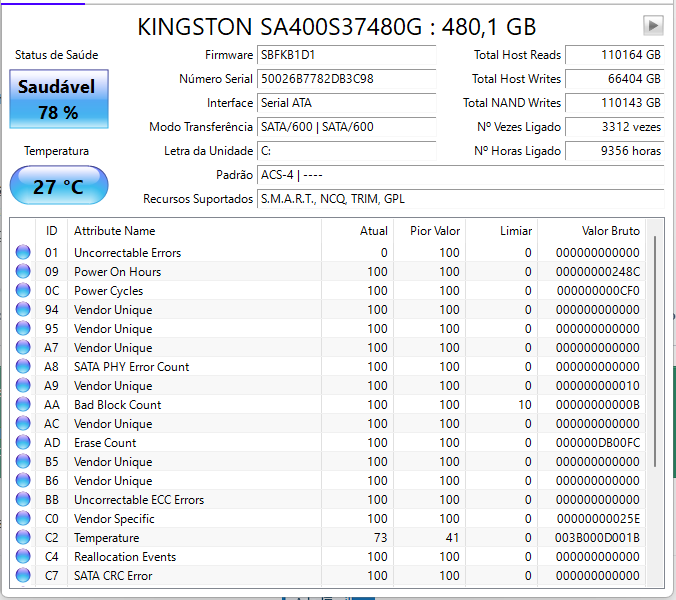Select the 27 °C temperature indicator

coord(59,186)
